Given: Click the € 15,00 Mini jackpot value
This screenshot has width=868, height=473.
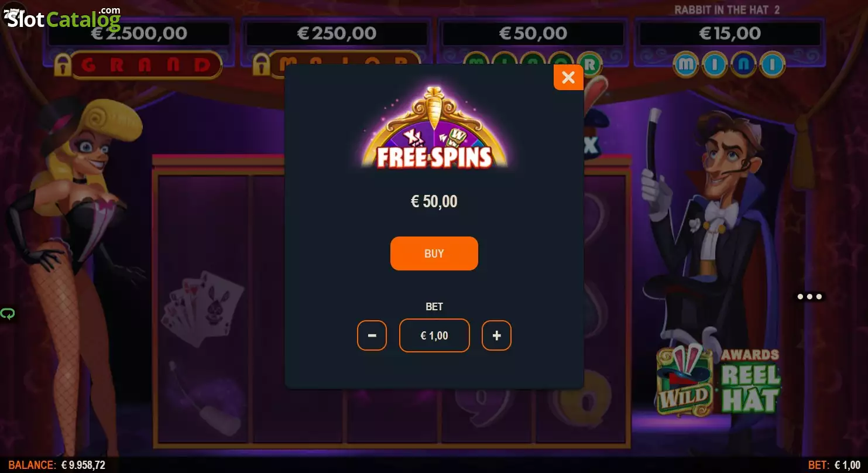Looking at the screenshot, I should [730, 33].
